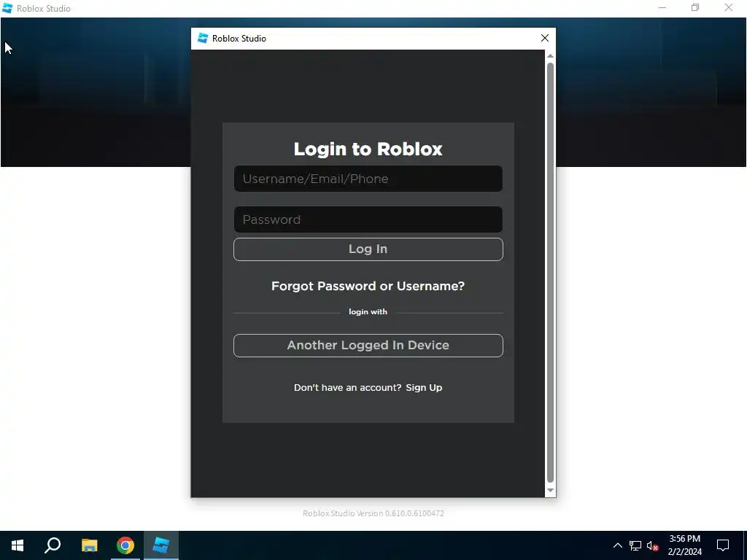Click the login dialog scroll up arrow
Viewport: 747px width, 560px height.
pos(550,55)
